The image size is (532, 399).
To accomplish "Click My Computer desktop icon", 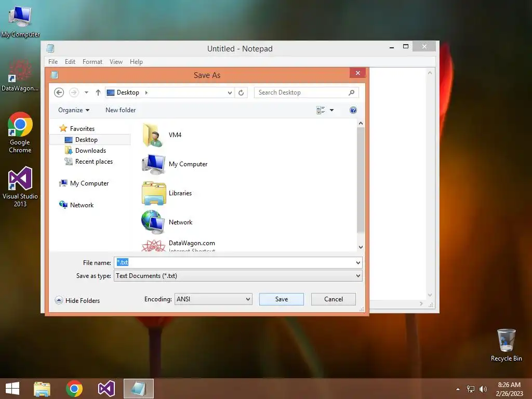I will click(20, 21).
